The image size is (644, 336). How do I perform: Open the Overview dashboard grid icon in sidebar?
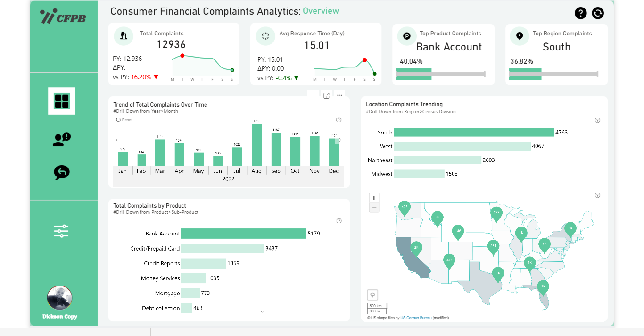click(x=62, y=101)
